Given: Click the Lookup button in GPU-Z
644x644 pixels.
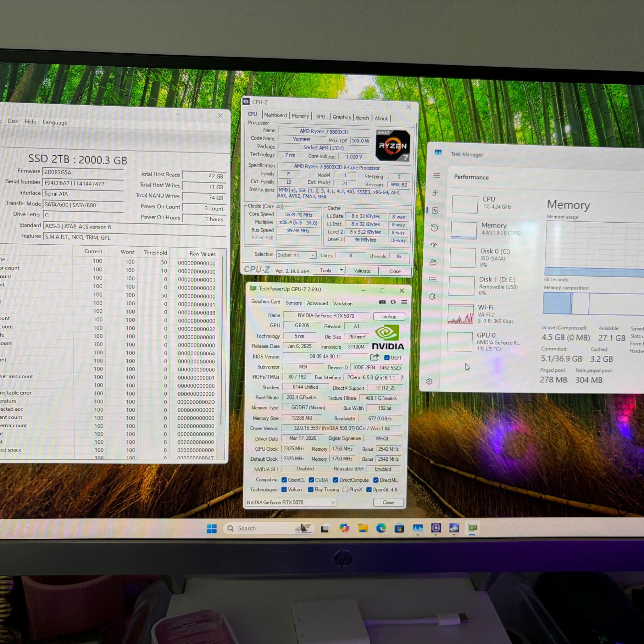Looking at the screenshot, I should 389,316.
